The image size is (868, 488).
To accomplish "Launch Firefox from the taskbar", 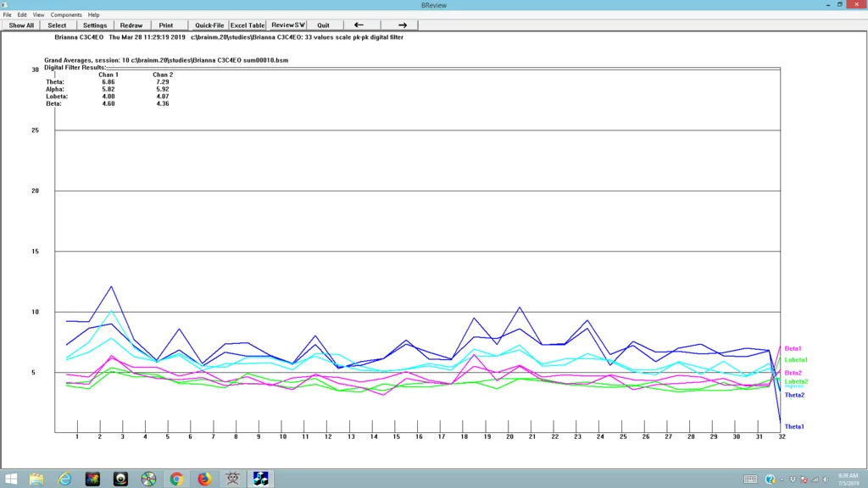I will [x=204, y=479].
